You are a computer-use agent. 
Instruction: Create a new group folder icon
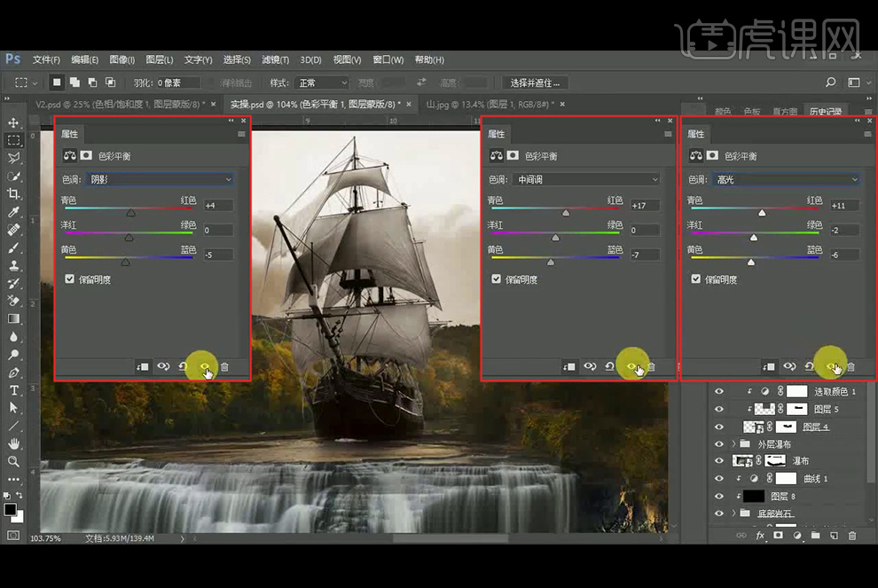click(x=815, y=536)
